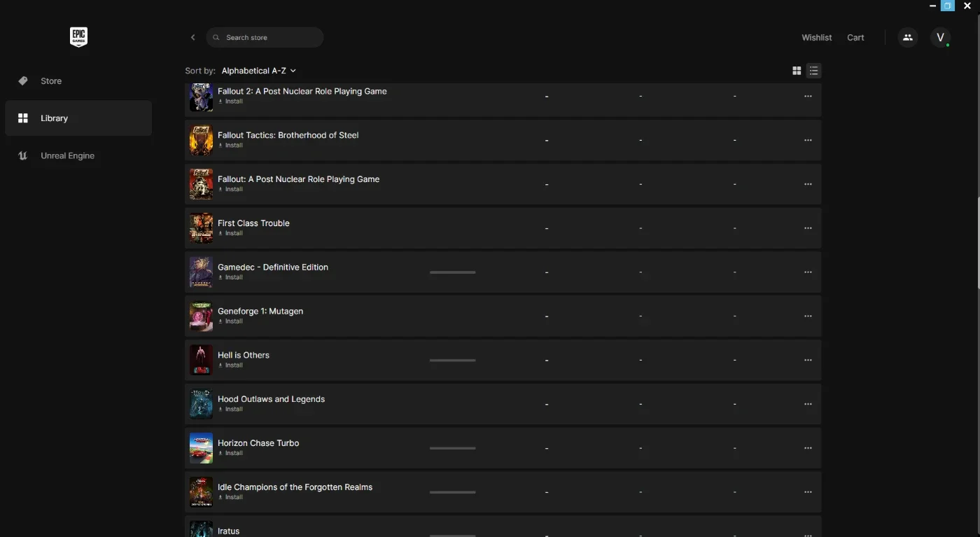Open more options for Horizon Chase Turbo

point(808,448)
